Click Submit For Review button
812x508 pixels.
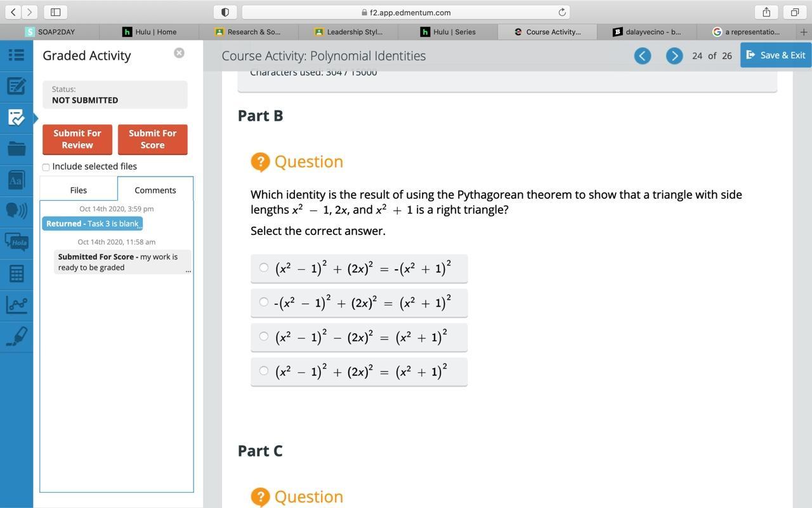click(77, 139)
